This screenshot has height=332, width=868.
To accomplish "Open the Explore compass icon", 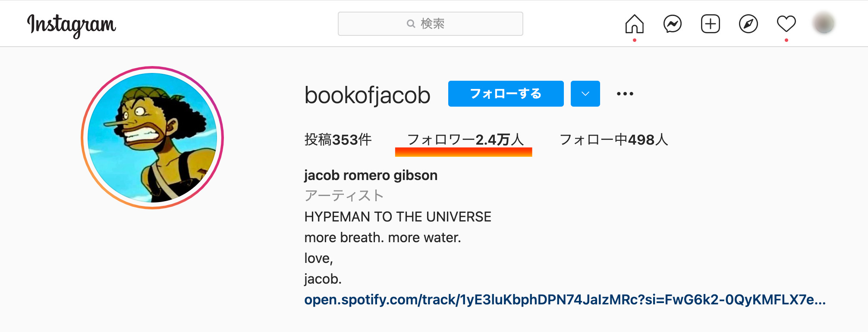I will coord(748,24).
